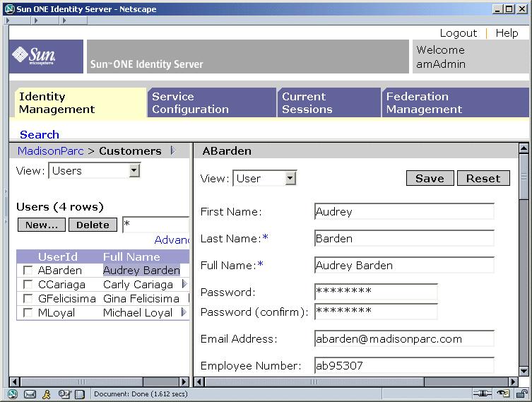Expand the third collapsed toolbar grip arrow
Screen dimensions: 532x402
[x=64, y=20]
